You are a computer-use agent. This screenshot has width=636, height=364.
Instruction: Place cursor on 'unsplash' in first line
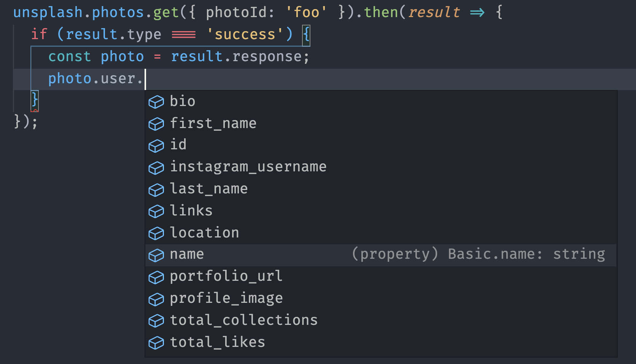coord(48,13)
